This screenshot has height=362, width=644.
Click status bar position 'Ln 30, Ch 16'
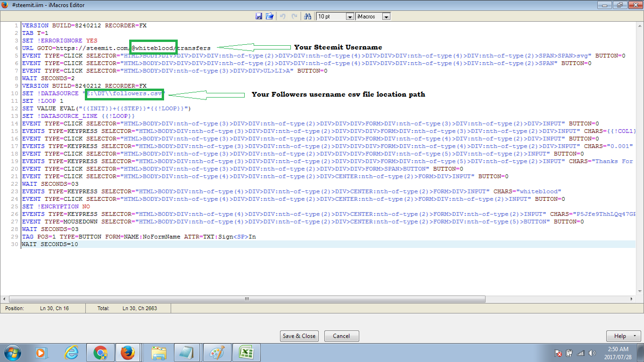[x=55, y=308]
